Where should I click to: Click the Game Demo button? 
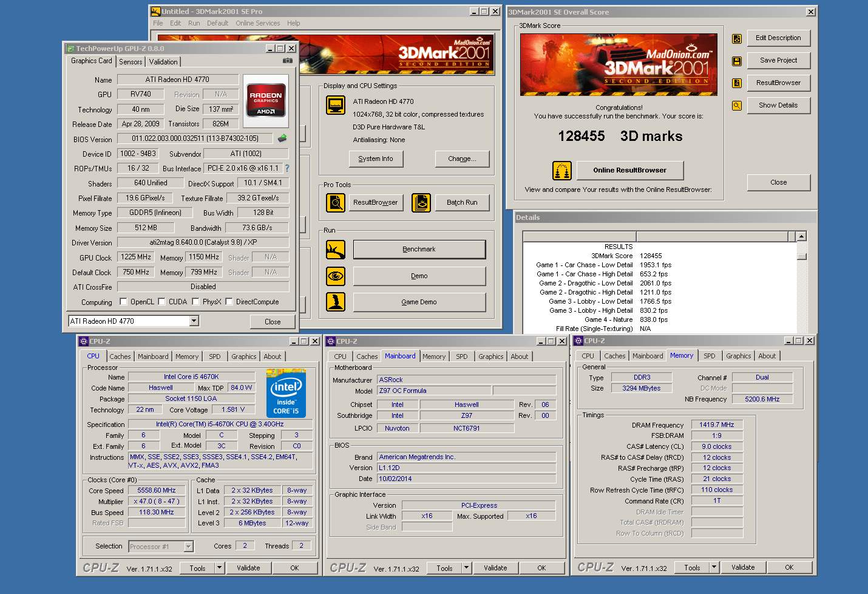pyautogui.click(x=419, y=302)
